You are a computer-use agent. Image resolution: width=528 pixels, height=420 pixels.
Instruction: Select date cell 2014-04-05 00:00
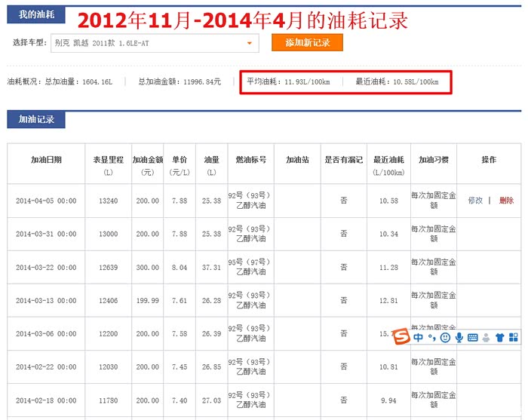46,201
